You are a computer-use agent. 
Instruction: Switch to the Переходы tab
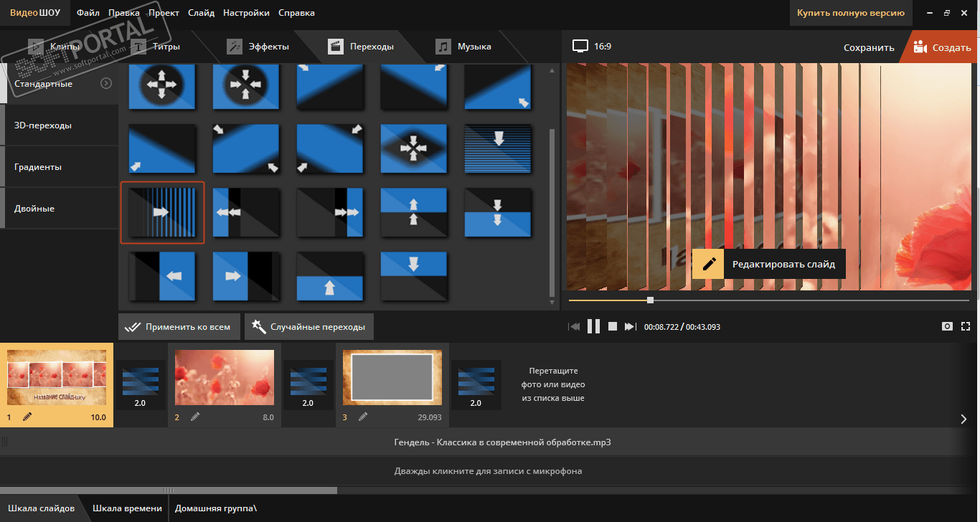coord(362,47)
